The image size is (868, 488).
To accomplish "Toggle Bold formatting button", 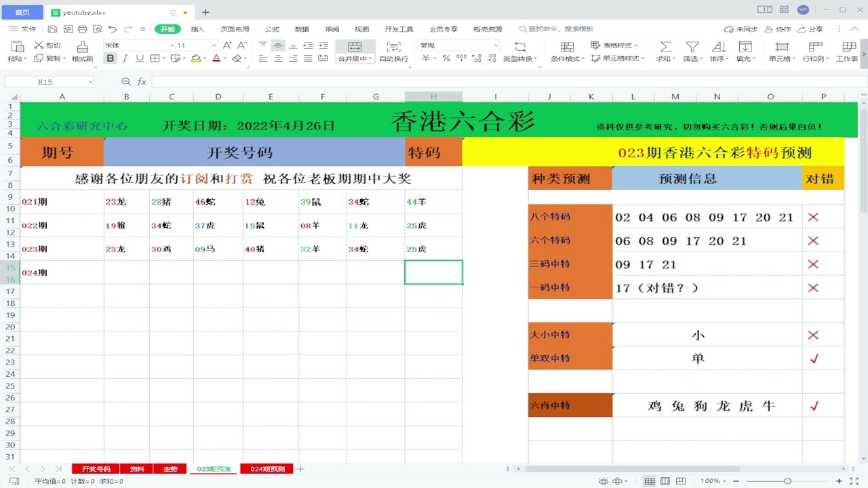I will pyautogui.click(x=111, y=58).
